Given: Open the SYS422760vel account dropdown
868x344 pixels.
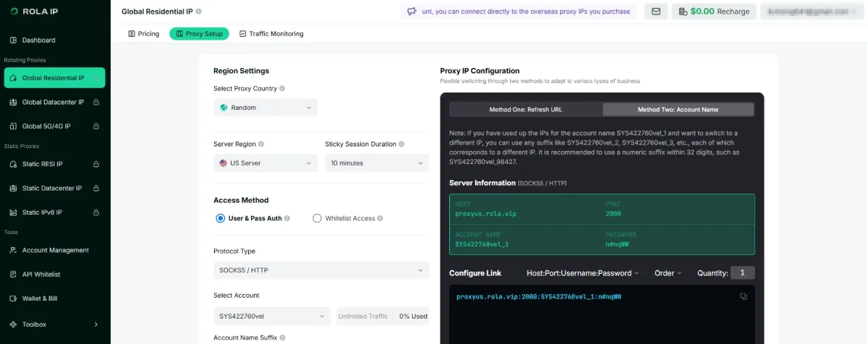Looking at the screenshot, I should (x=272, y=317).
